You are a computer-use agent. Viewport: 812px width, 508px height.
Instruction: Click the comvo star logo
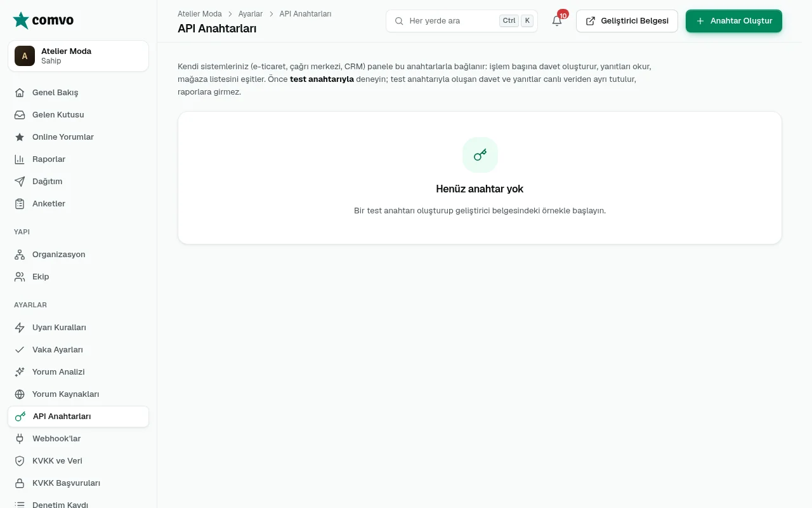coord(21,20)
